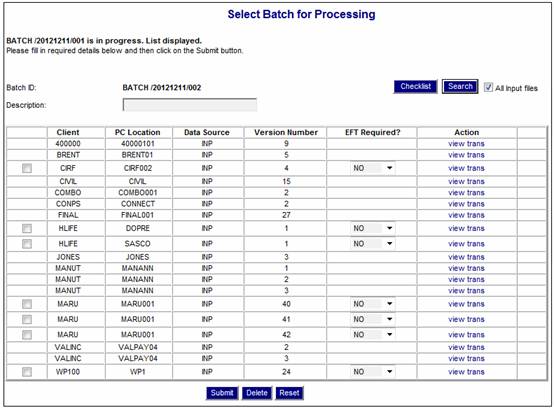Click the Checklist button

pyautogui.click(x=416, y=87)
